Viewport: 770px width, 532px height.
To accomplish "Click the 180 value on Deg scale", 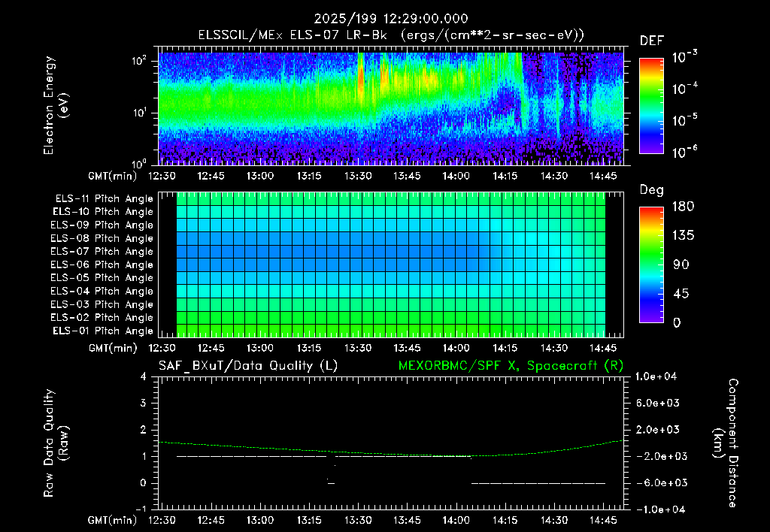I will [683, 207].
